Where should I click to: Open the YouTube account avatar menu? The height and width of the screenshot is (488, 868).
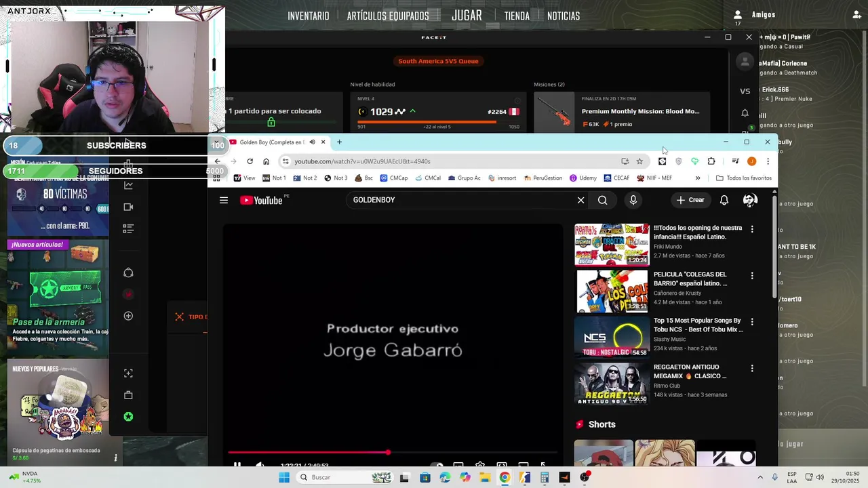click(750, 200)
